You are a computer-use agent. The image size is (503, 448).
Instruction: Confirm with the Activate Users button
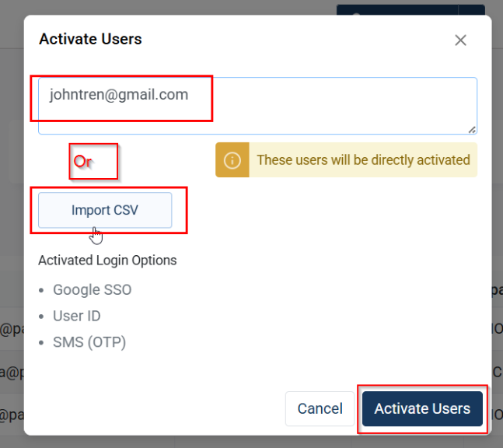422,408
